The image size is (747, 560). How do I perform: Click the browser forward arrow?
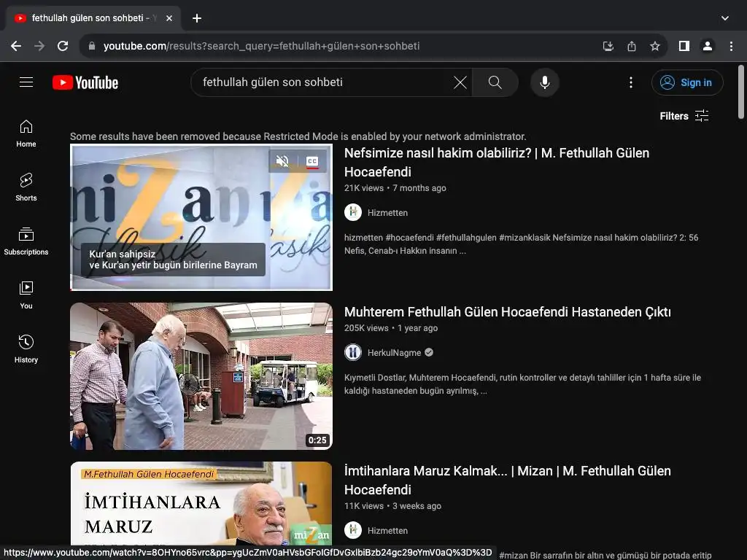(39, 46)
